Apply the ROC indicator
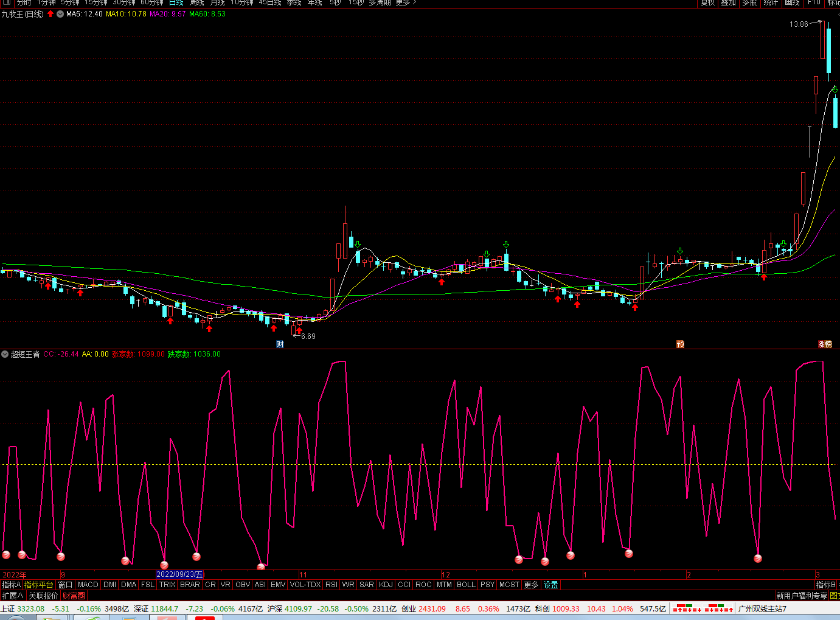The width and height of the screenshot is (840, 620). tap(423, 585)
